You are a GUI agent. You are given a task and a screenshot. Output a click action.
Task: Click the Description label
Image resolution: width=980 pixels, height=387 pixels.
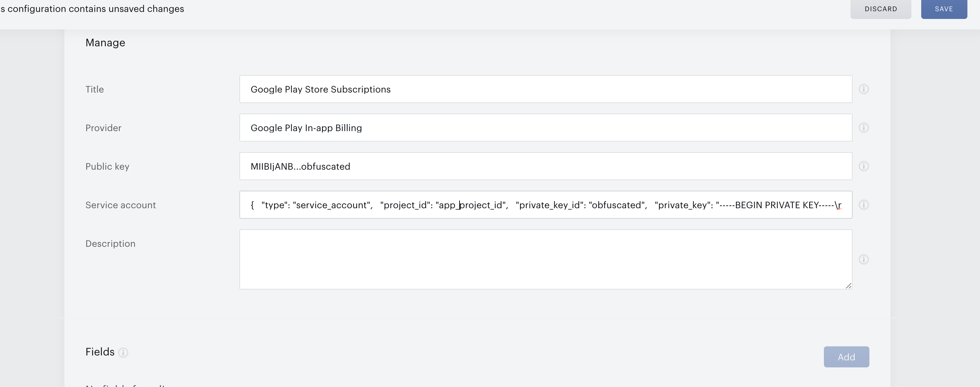pyautogui.click(x=110, y=244)
